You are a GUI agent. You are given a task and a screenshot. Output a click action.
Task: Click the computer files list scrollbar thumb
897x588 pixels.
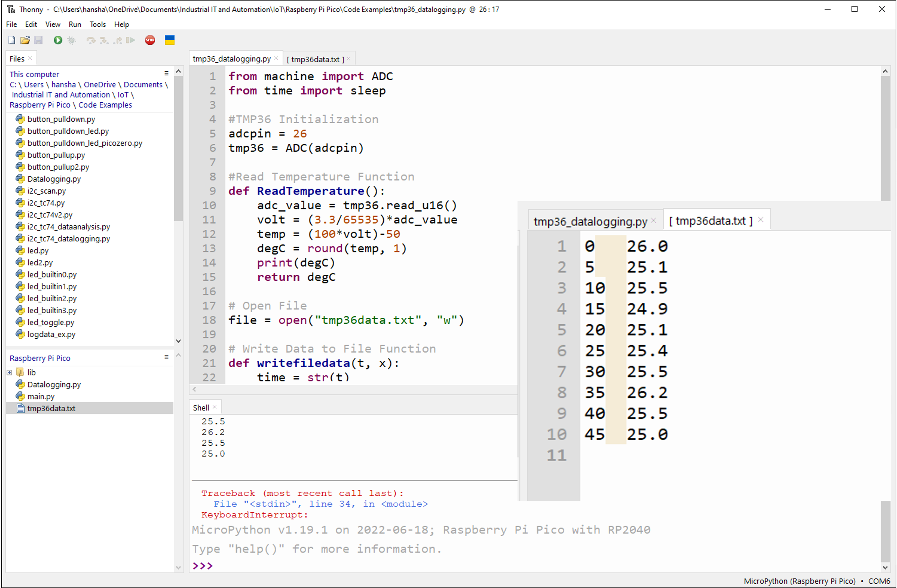click(x=178, y=149)
